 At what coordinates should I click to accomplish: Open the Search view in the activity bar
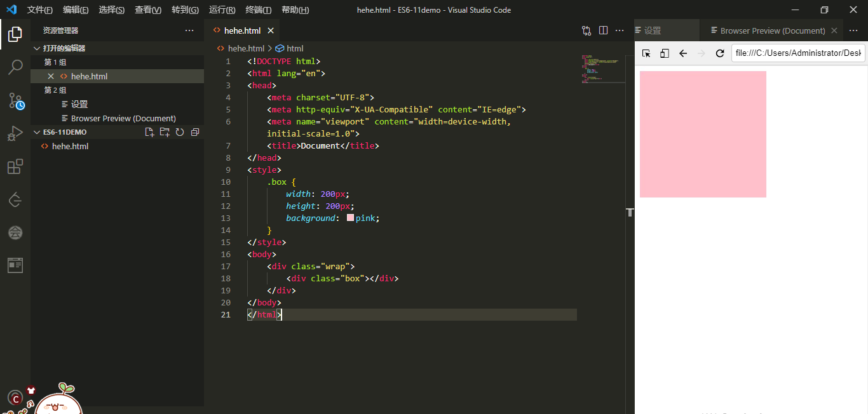point(15,67)
